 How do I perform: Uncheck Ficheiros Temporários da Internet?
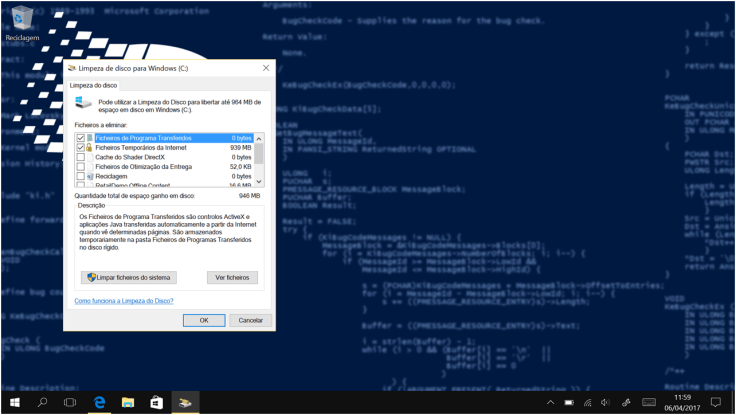click(81, 148)
